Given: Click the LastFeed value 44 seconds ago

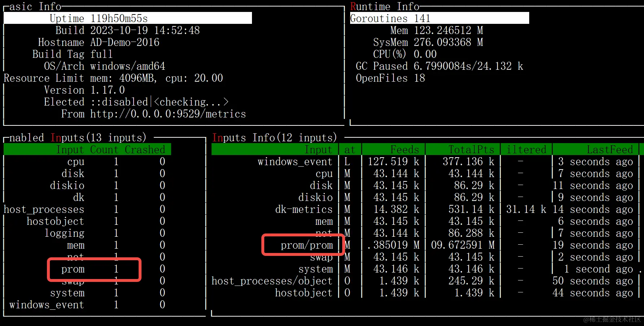Looking at the screenshot, I should coord(593,292).
